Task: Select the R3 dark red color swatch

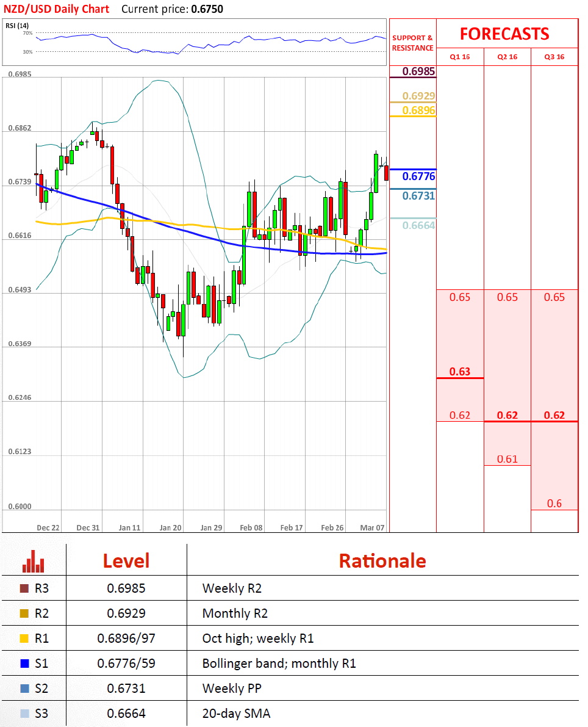Action: click(x=24, y=588)
